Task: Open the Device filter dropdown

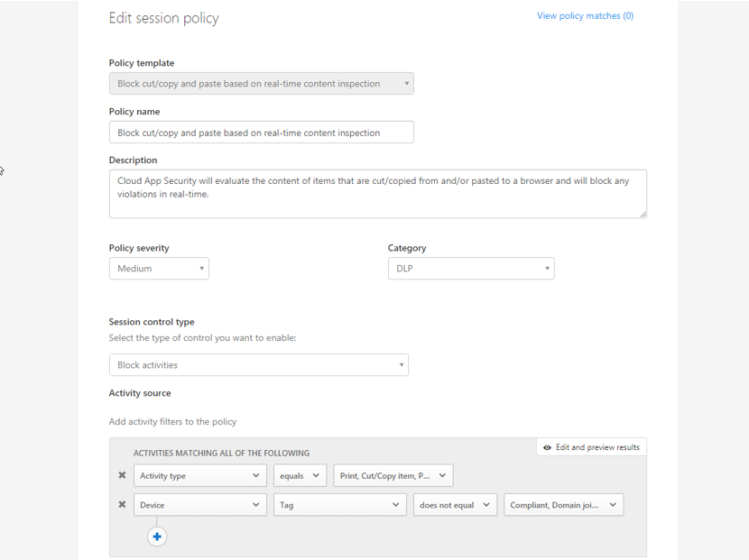Action: point(199,504)
